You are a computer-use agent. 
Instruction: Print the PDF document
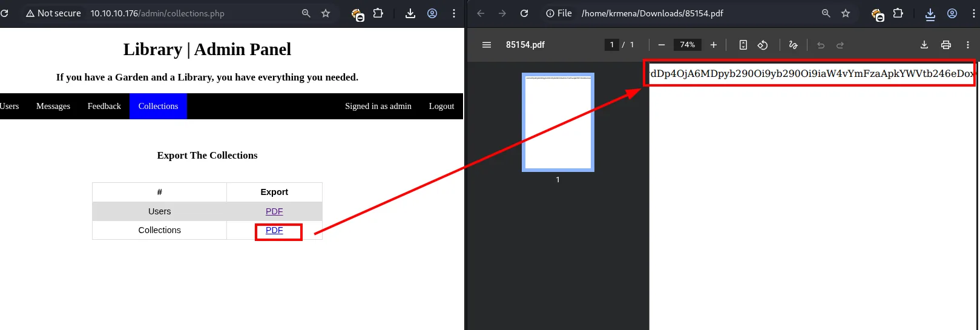click(x=946, y=45)
